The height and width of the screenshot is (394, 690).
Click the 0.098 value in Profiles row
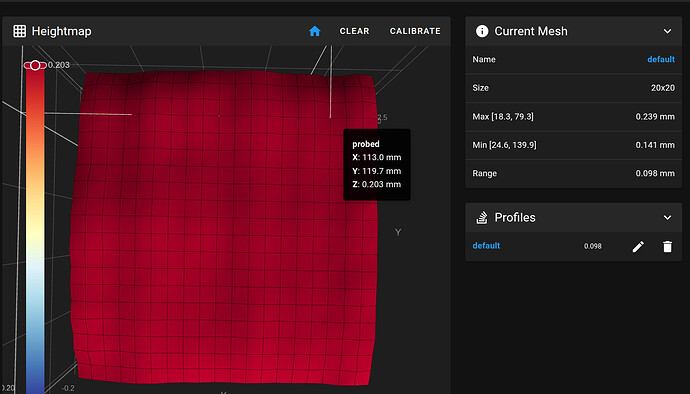pyautogui.click(x=592, y=246)
